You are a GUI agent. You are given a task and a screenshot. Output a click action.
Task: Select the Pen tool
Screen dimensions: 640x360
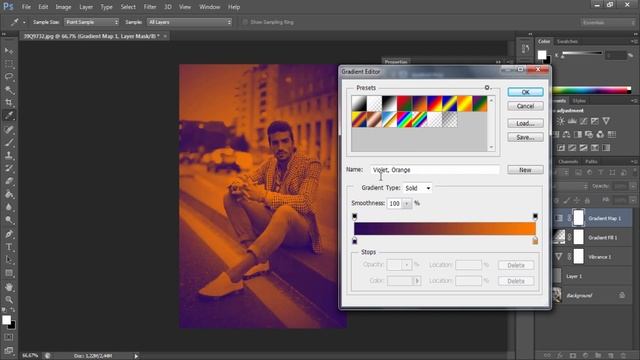point(9,234)
